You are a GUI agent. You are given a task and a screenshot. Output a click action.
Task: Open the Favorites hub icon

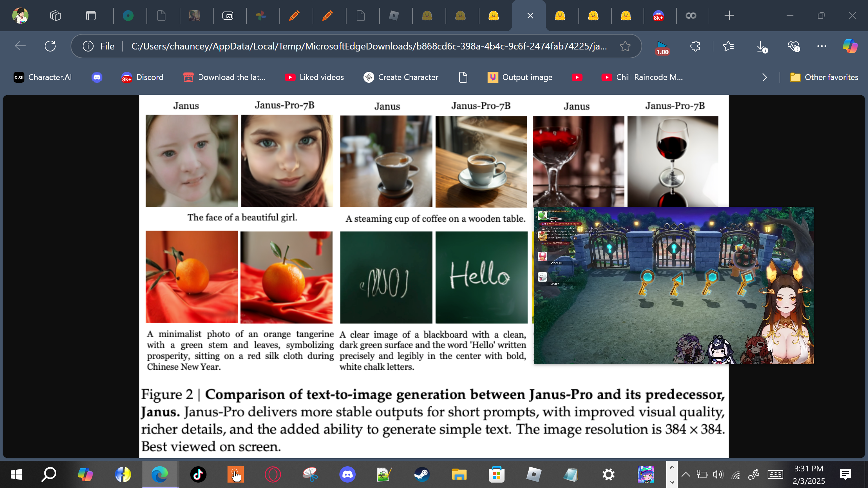(x=728, y=46)
